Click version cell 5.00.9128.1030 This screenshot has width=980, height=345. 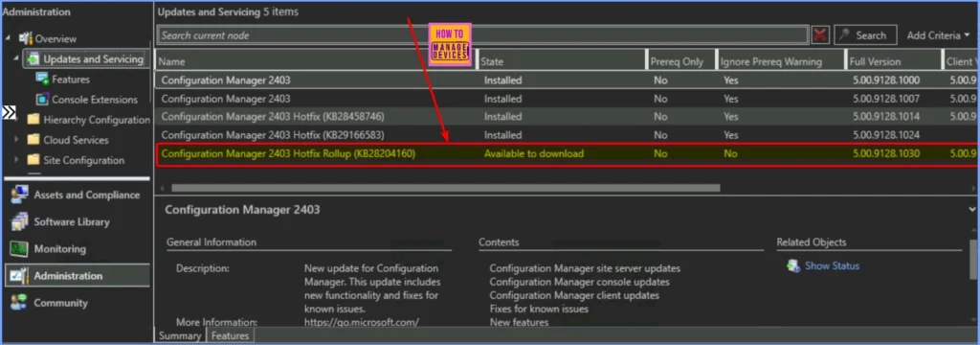[x=886, y=153]
